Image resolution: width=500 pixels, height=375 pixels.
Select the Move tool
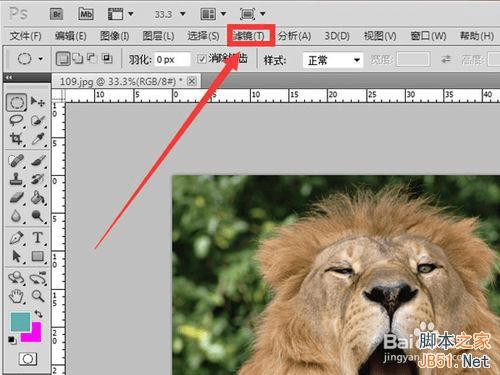click(38, 101)
